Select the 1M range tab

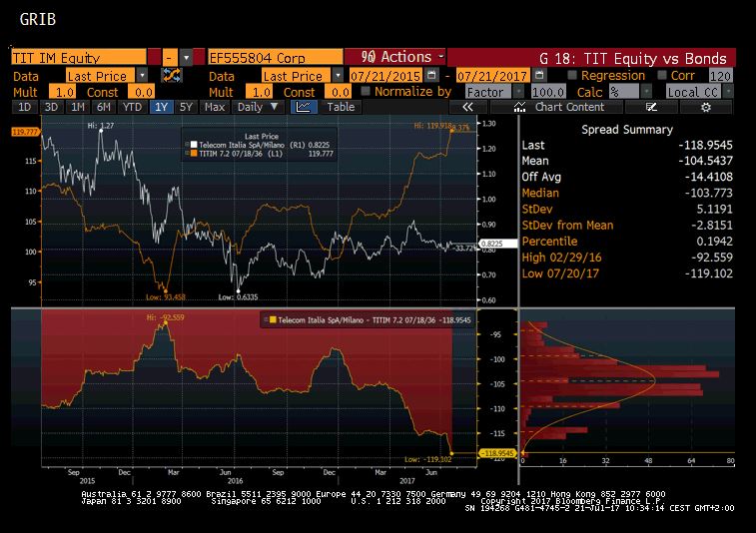coord(78,107)
